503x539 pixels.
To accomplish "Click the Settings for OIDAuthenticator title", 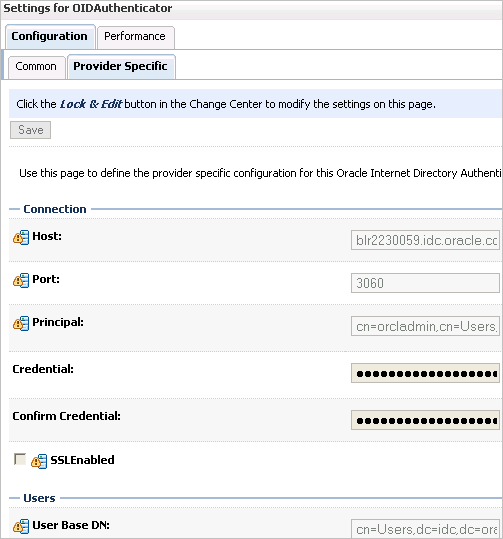I will pyautogui.click(x=88, y=8).
